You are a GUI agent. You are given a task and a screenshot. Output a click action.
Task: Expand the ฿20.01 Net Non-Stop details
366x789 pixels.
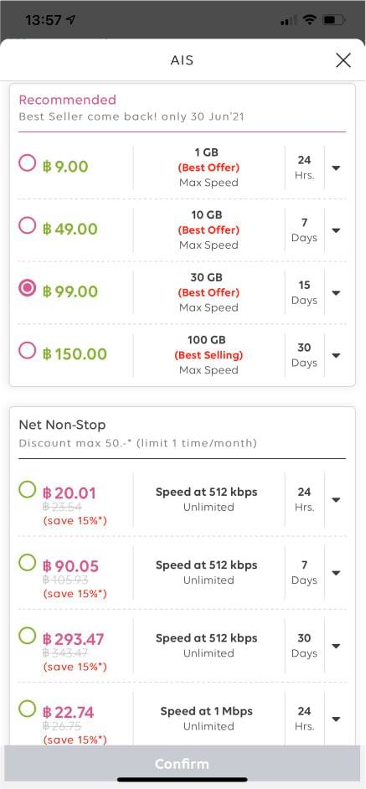click(336, 500)
